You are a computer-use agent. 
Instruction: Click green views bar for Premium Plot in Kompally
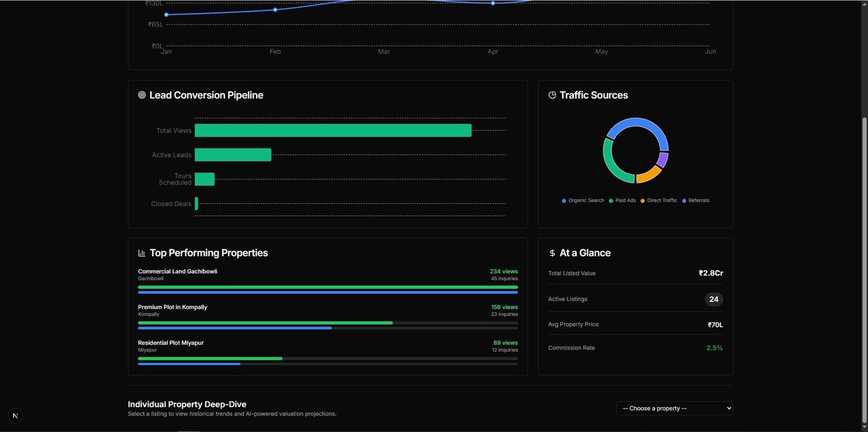[265, 323]
